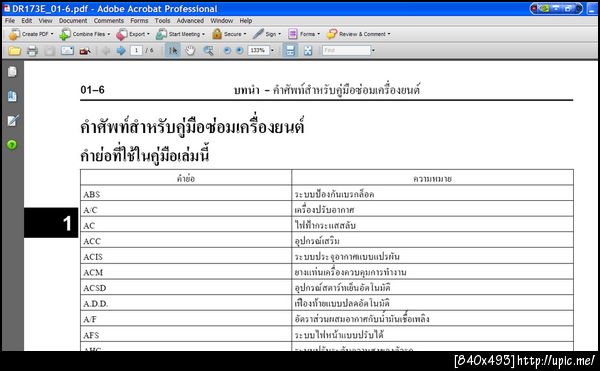
Task: Click the Sign pen icon
Action: coord(258,34)
